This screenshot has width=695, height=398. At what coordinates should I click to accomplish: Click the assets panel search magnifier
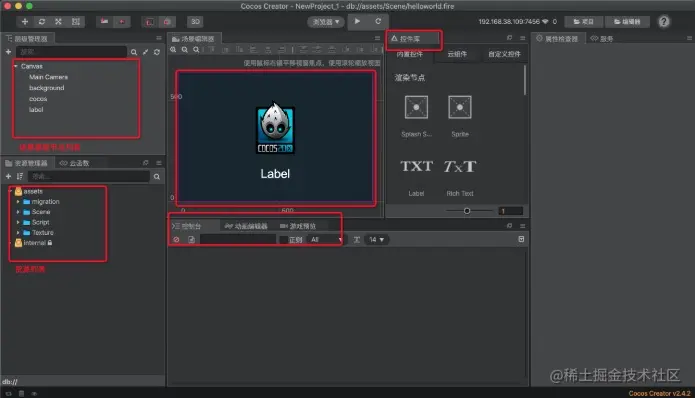pyautogui.click(x=156, y=177)
